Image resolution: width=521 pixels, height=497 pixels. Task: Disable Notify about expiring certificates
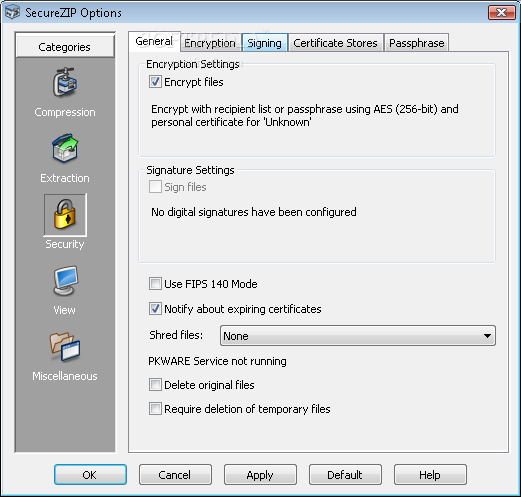[x=155, y=309]
